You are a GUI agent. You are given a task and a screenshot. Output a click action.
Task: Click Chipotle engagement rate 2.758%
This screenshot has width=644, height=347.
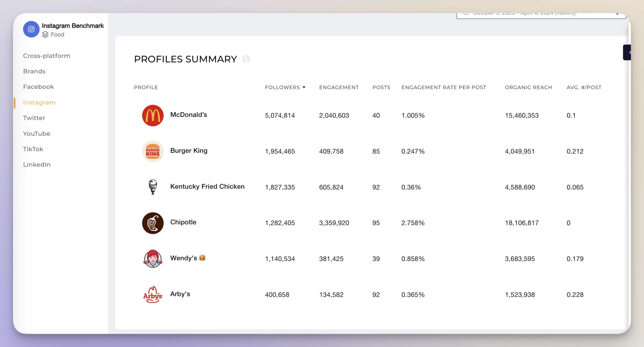click(413, 223)
